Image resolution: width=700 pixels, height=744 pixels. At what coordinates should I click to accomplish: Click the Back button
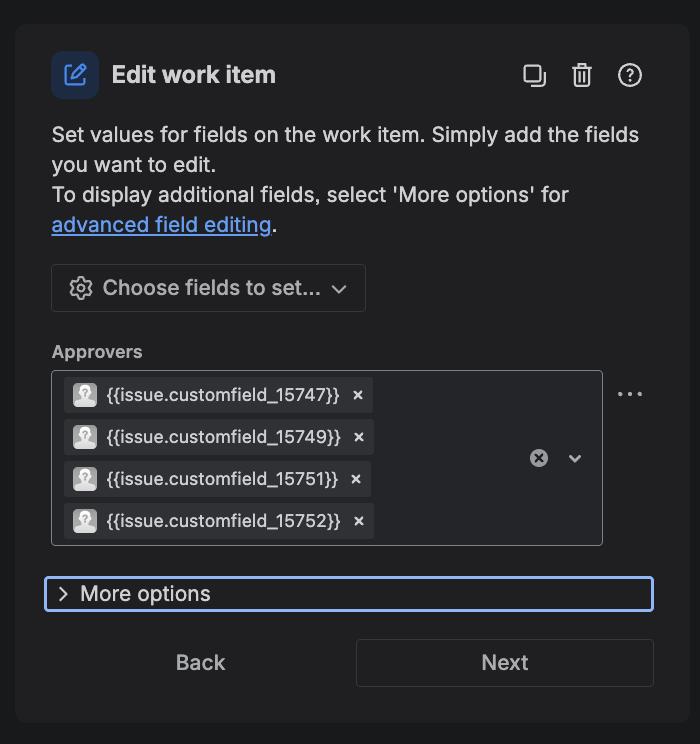point(200,663)
